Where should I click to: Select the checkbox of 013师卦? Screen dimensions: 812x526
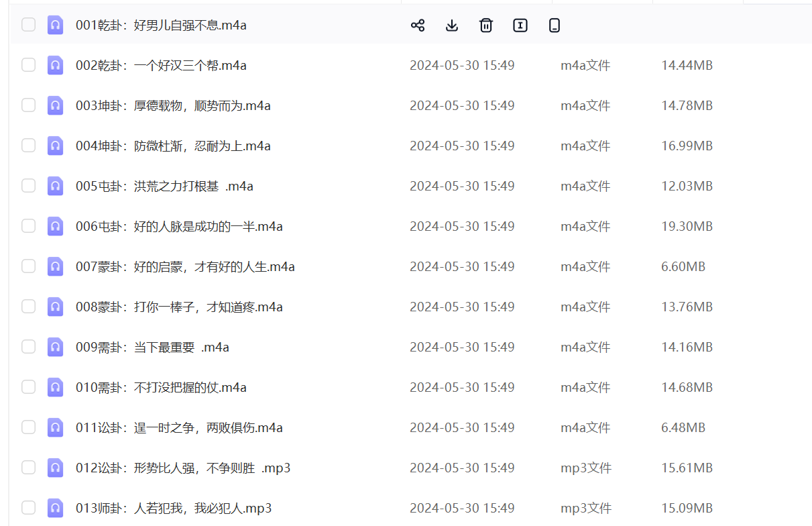point(28,508)
